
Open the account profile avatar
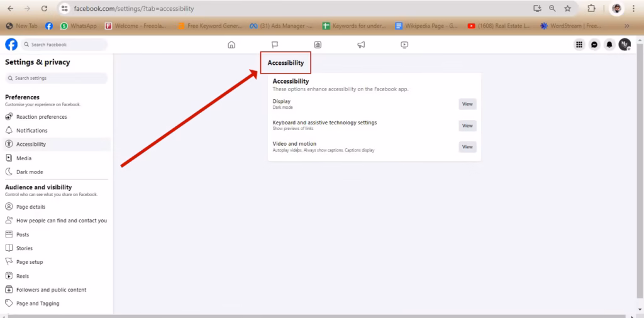[625, 45]
